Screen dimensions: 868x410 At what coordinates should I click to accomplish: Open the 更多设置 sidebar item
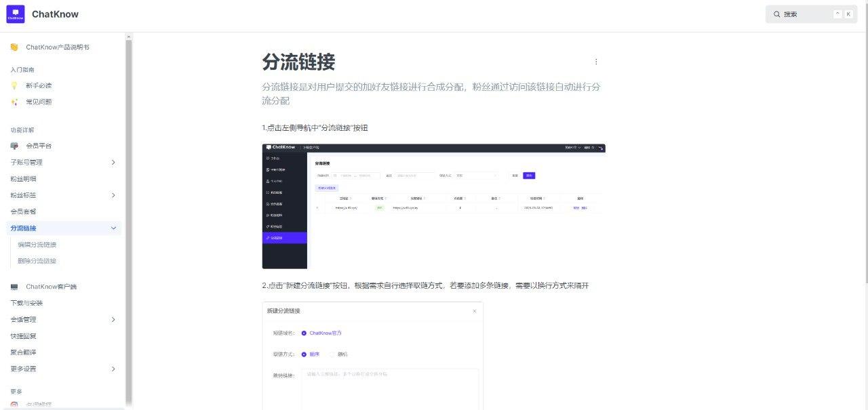click(64, 369)
